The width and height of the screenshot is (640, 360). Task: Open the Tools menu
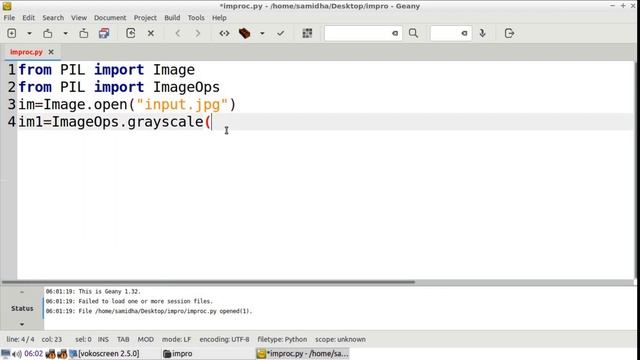[196, 18]
